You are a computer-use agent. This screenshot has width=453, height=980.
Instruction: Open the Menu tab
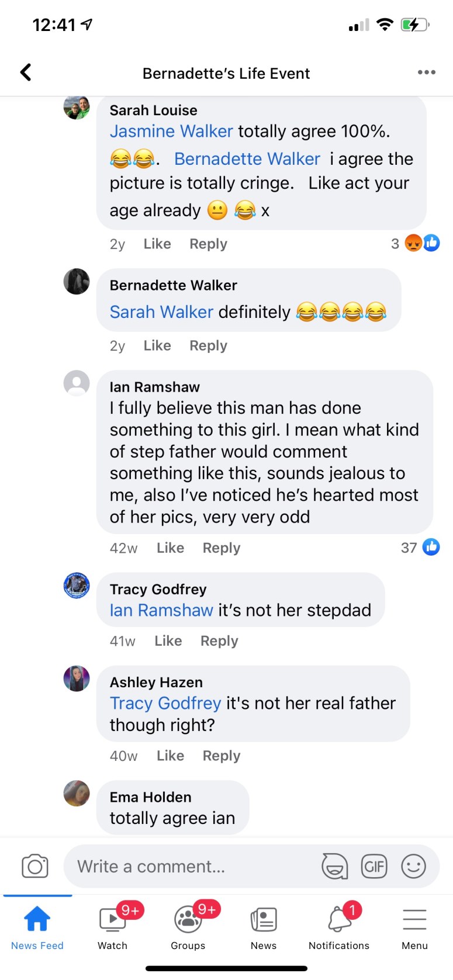pyautogui.click(x=414, y=927)
